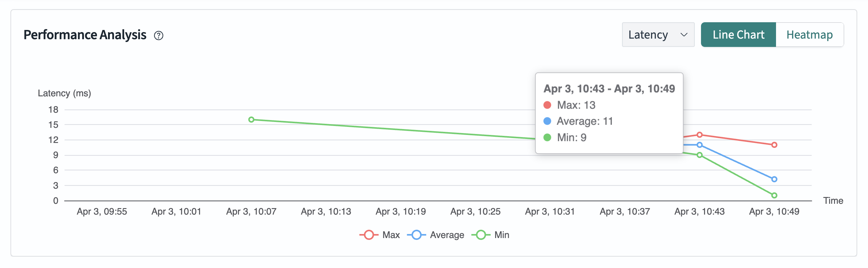Select the blue Average legend marker icon

(x=417, y=235)
